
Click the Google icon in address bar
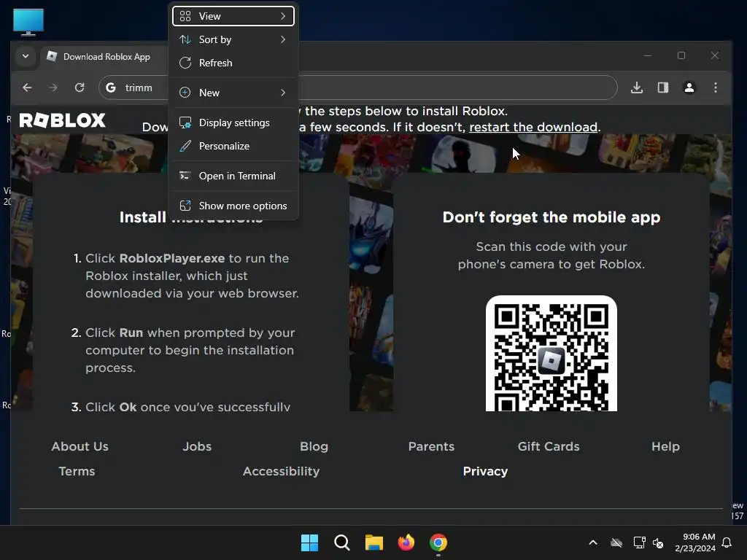click(x=111, y=87)
